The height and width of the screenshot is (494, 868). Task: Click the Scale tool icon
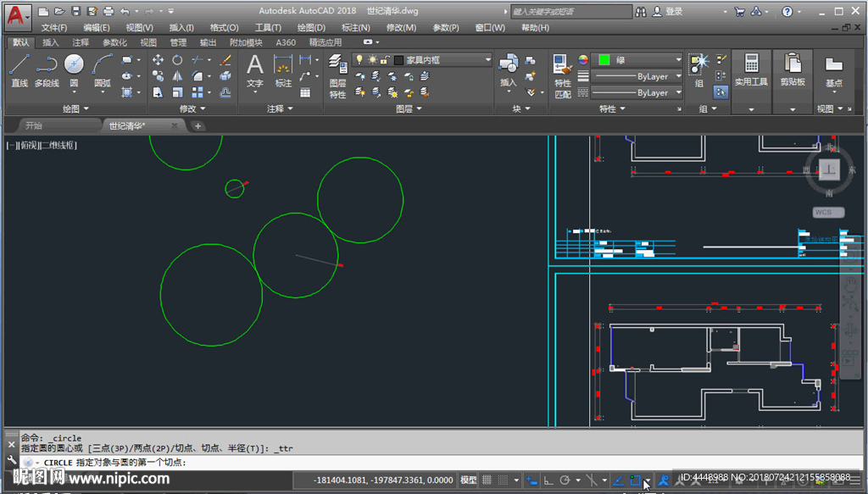pos(177,92)
